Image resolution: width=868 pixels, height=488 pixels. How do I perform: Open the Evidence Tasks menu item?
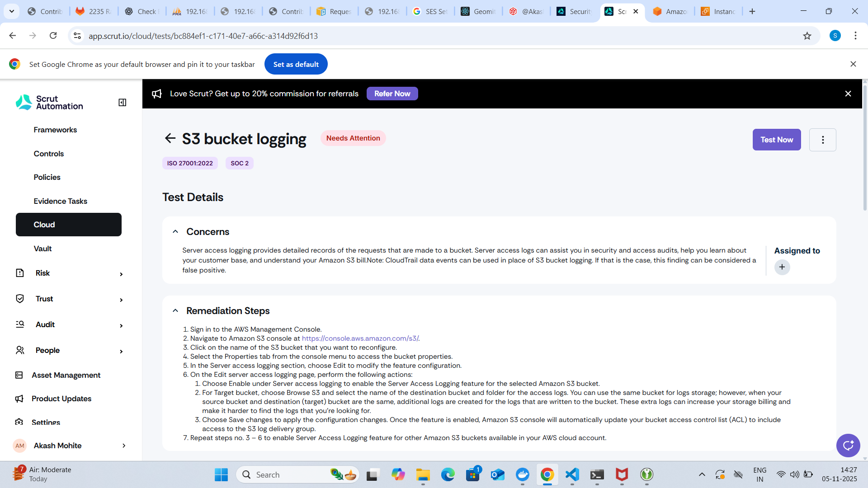(60, 201)
